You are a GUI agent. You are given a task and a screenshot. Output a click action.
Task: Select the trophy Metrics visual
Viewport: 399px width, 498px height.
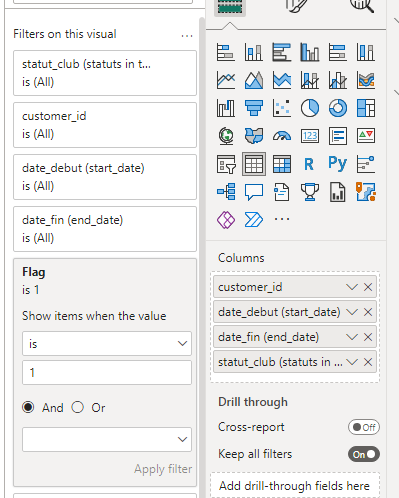[310, 192]
